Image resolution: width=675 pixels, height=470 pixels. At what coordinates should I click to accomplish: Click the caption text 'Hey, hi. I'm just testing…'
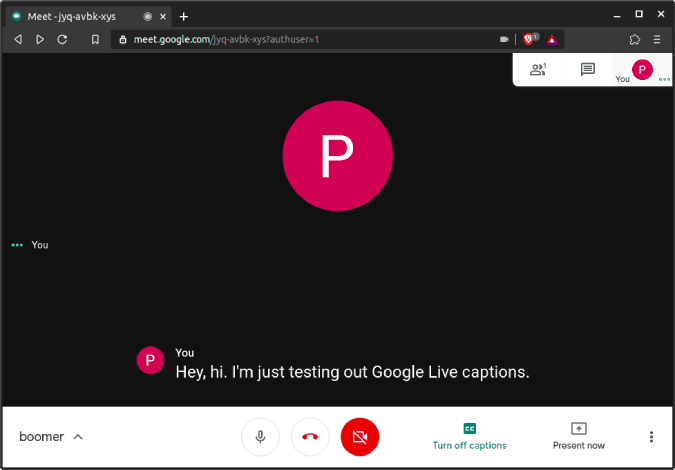tap(352, 372)
